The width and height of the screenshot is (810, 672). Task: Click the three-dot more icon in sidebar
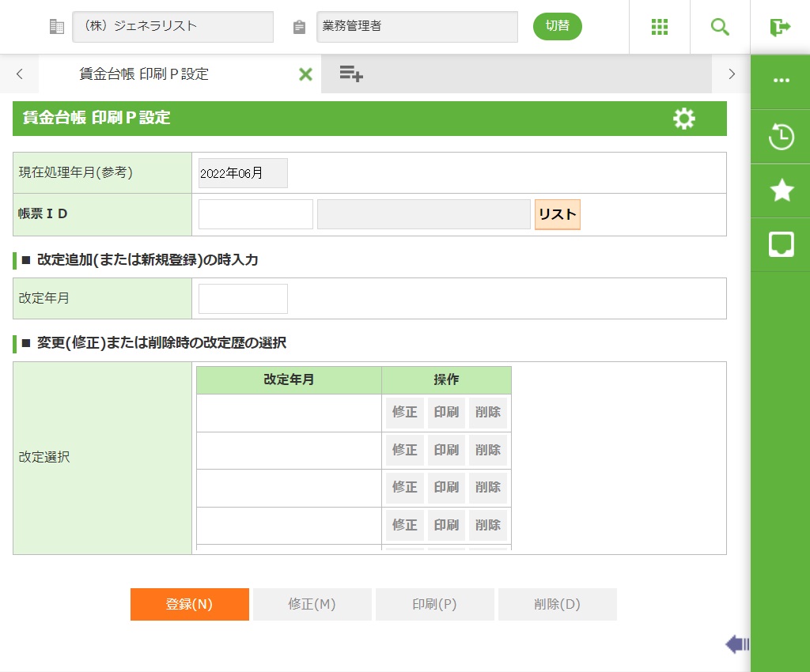point(781,81)
